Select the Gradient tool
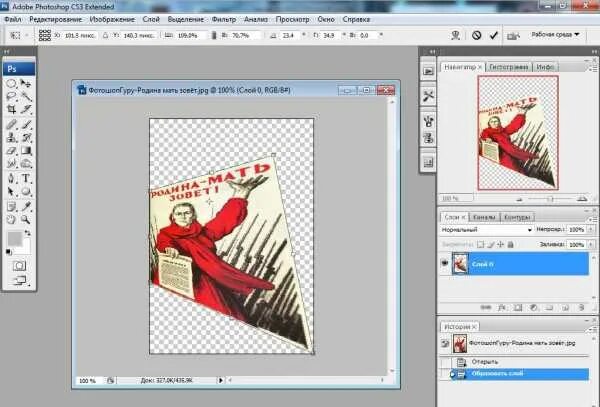The height and width of the screenshot is (407, 600). tap(26, 150)
